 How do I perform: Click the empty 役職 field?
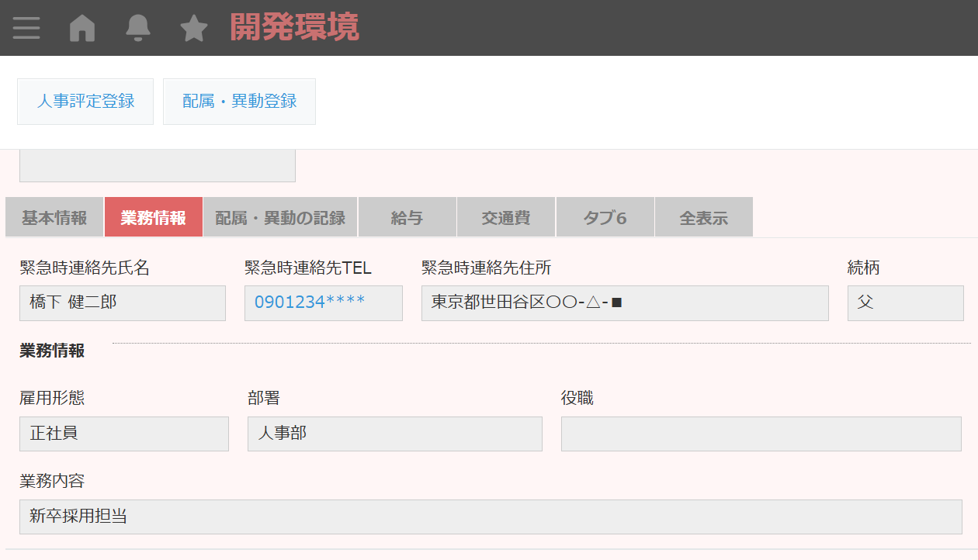pos(761,434)
